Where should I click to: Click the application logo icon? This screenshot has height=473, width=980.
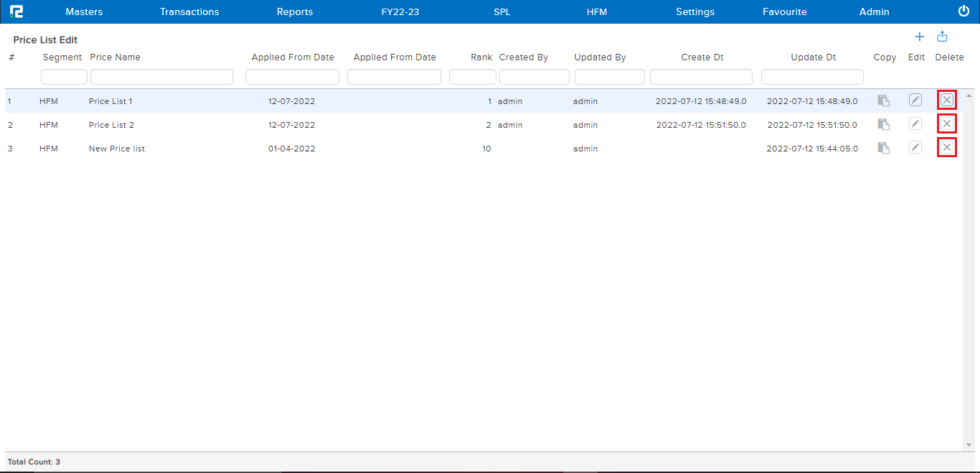pos(17,11)
